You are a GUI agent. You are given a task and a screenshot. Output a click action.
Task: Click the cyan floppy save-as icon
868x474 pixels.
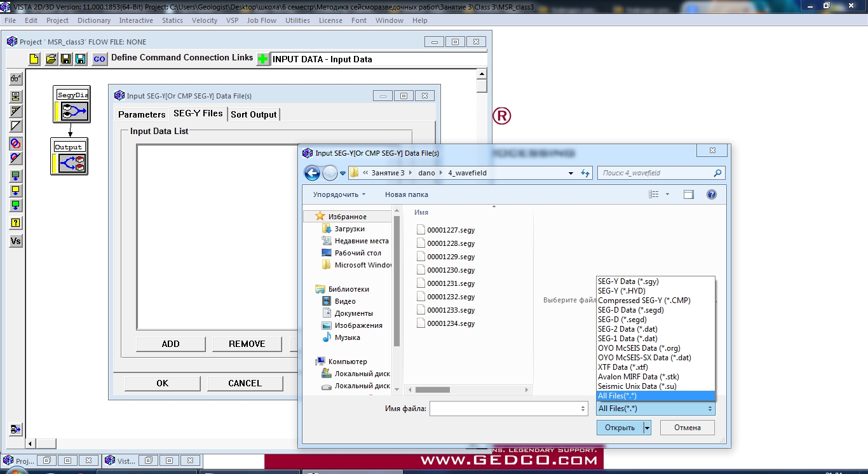click(x=81, y=59)
